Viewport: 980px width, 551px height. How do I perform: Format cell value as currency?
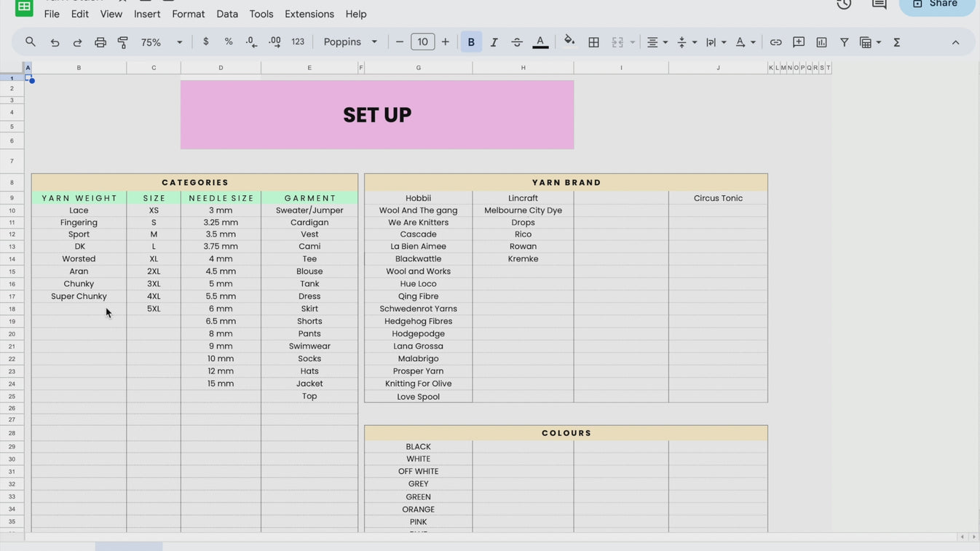coord(206,41)
